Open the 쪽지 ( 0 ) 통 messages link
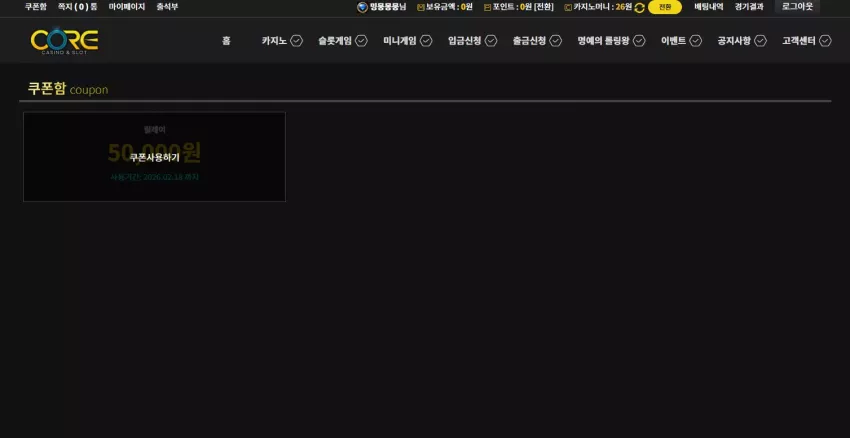This screenshot has height=438, width=850. [x=78, y=7]
